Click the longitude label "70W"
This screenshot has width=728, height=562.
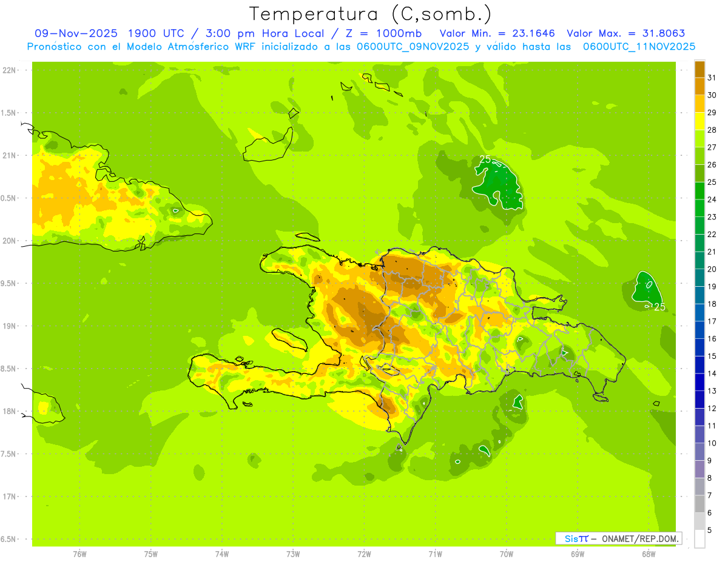pyautogui.click(x=507, y=554)
